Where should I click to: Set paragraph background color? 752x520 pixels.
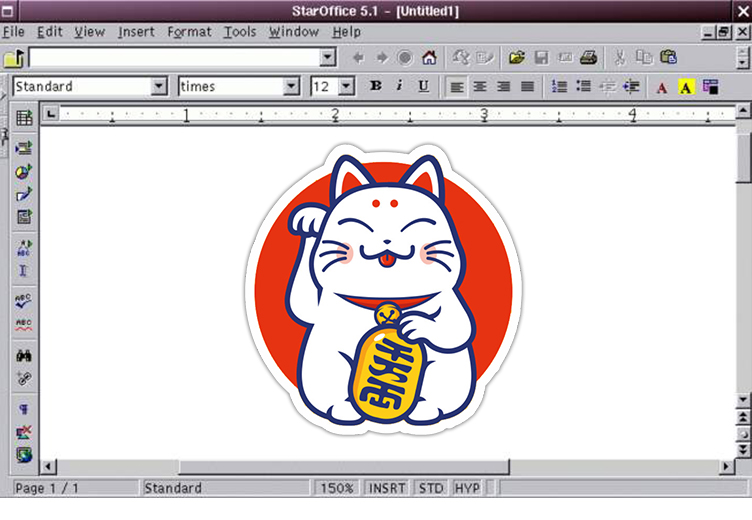coord(710,87)
